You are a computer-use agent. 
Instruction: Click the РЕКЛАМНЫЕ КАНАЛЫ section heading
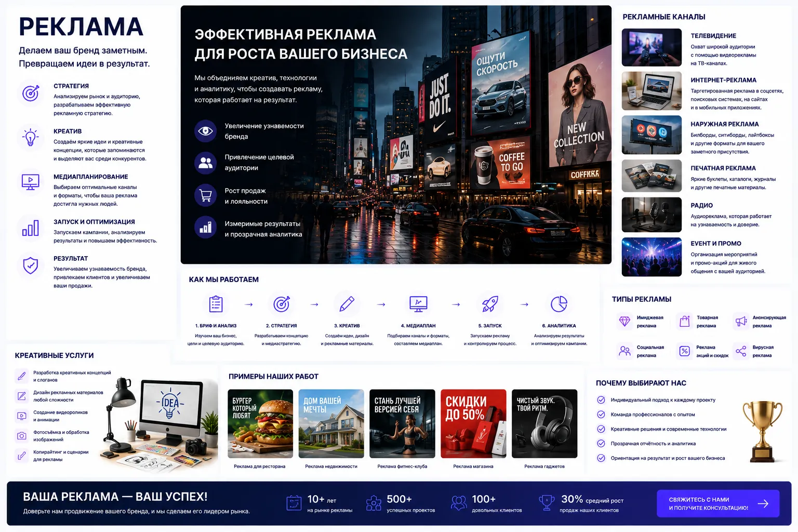pos(664,17)
